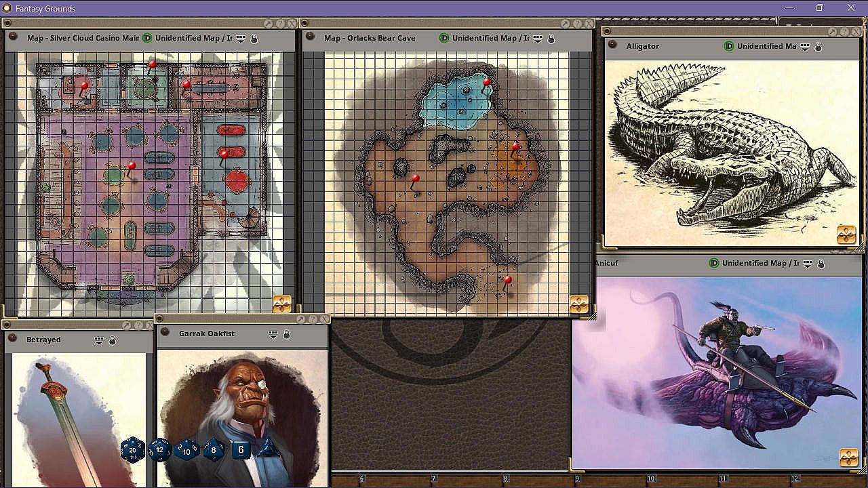Open help for the Orlacks Bear Cave window
This screenshot has height=488, width=868.
(577, 24)
